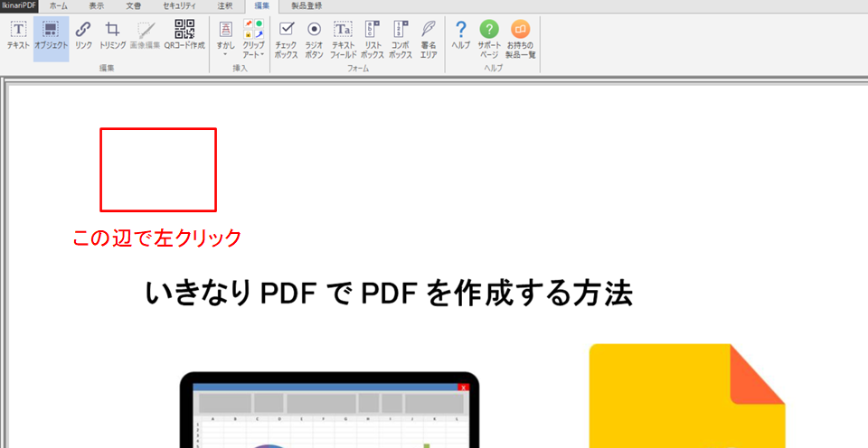
Task: Add a テキストフィールド form field
Action: [344, 39]
